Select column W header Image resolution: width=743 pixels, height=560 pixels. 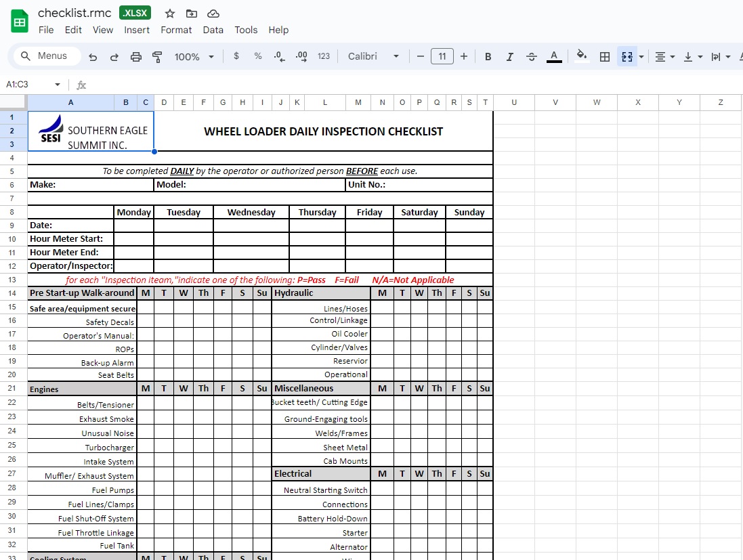coord(597,102)
